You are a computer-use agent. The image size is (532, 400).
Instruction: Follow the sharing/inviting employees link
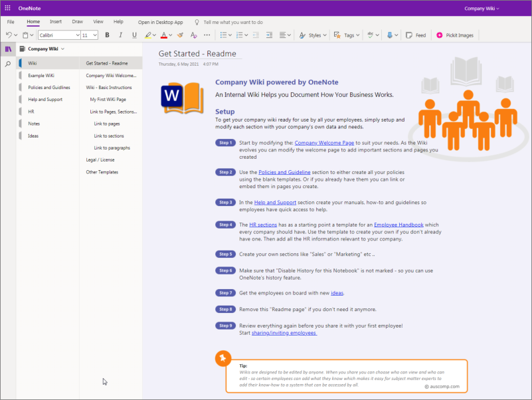pos(284,333)
